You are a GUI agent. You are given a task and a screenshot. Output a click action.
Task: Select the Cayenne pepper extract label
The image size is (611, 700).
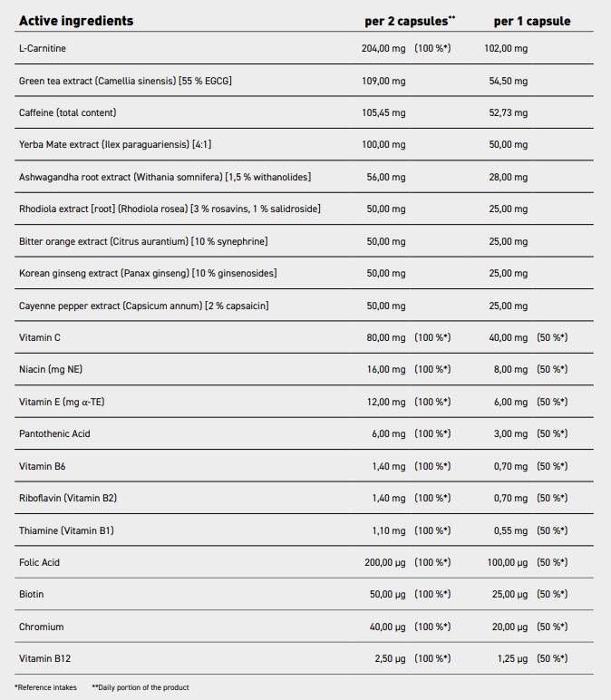coord(143,306)
